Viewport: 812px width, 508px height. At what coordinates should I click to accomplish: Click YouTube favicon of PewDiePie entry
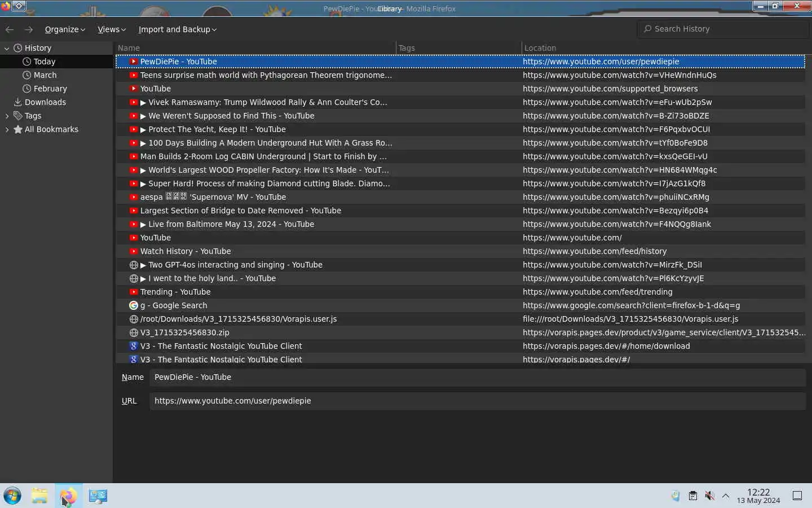tap(134, 62)
